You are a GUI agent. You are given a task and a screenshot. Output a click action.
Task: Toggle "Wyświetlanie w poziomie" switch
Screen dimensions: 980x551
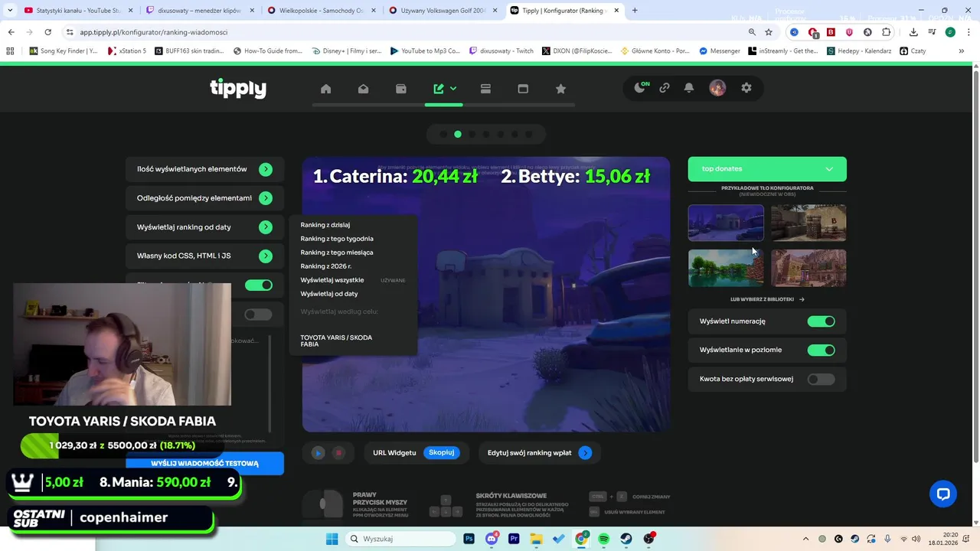coord(822,350)
